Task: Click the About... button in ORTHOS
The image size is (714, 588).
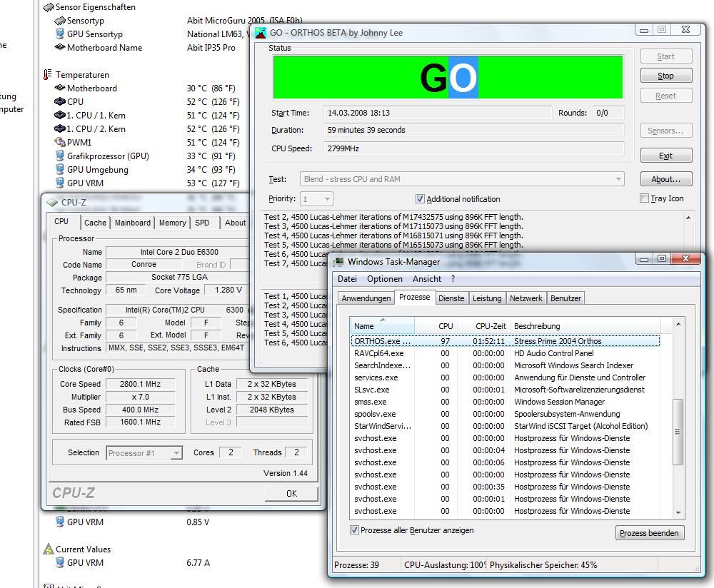Action: point(665,179)
